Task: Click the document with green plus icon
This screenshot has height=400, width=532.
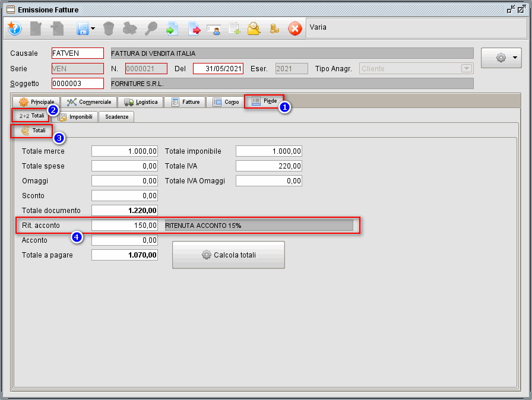Action: (235, 28)
